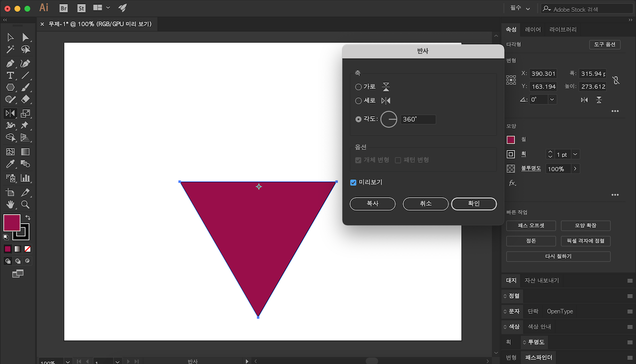
Task: Swap fill and stroke colors
Action: tap(28, 218)
